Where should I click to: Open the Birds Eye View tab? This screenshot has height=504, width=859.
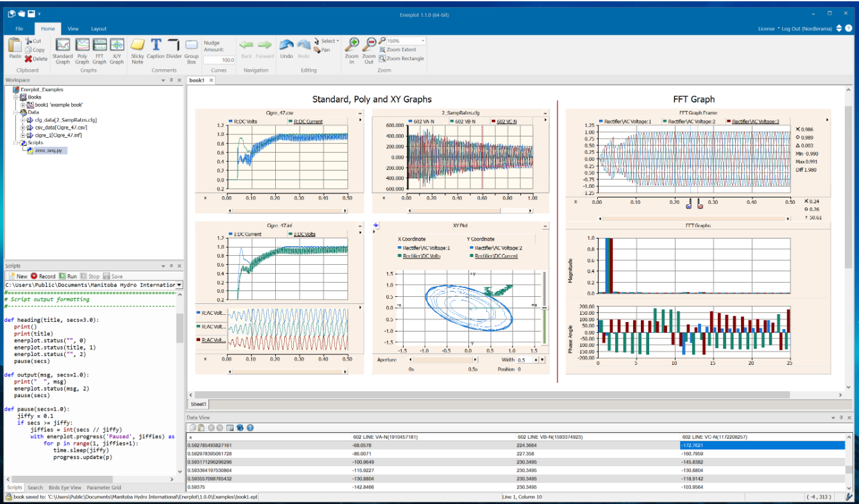(65, 488)
